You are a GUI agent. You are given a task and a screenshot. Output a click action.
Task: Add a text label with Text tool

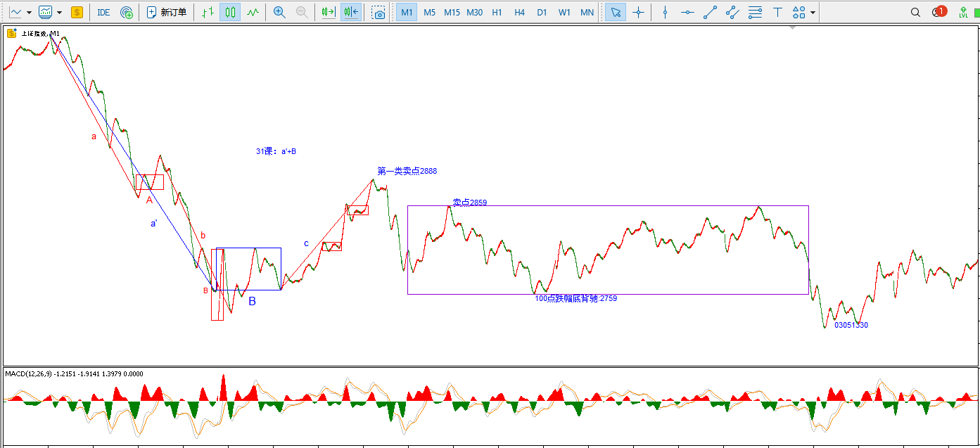[777, 12]
